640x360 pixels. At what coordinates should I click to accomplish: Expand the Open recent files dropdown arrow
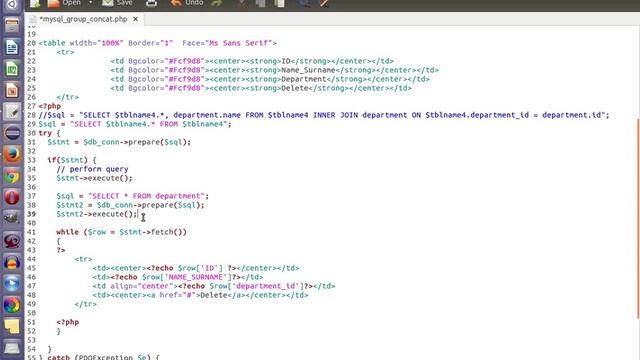(x=91, y=3)
